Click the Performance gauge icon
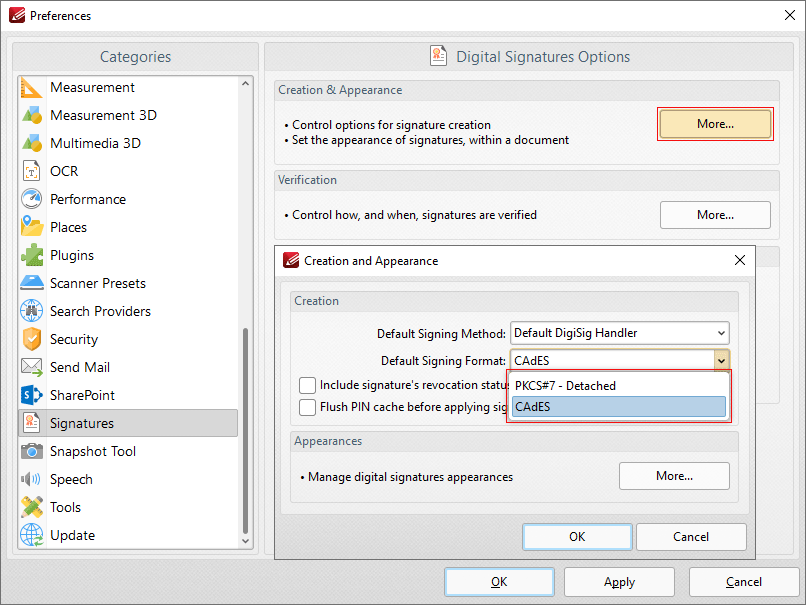806x605 pixels. pyautogui.click(x=31, y=199)
